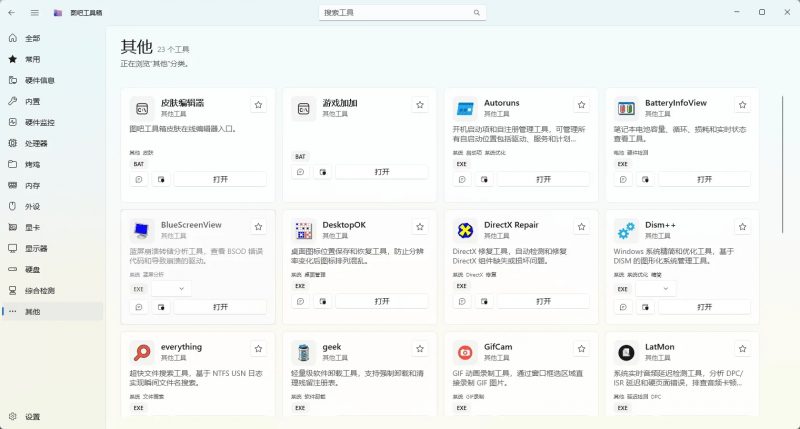Screen dimensions: 800x429
Task: Open comments for BatteryInfoView
Action: [623, 180]
